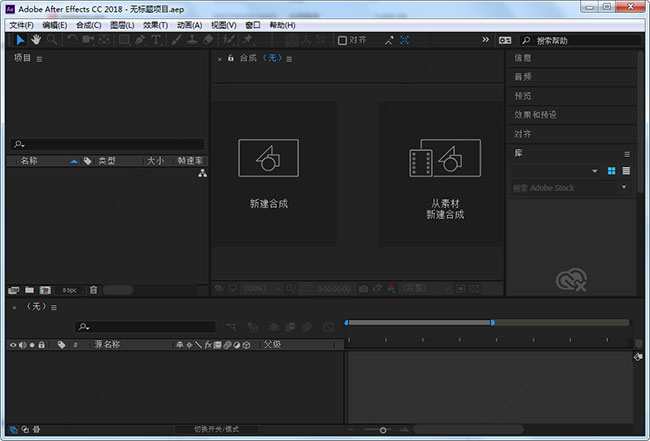The height and width of the screenshot is (441, 650).
Task: Pick the Pen tool in the toolbar
Action: (x=140, y=40)
